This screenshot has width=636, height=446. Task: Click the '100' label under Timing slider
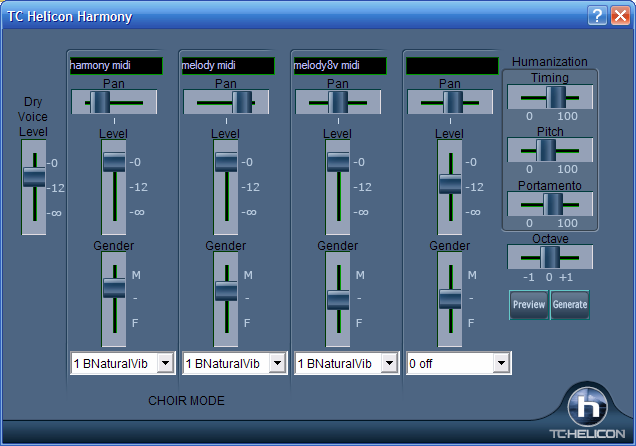[567, 116]
